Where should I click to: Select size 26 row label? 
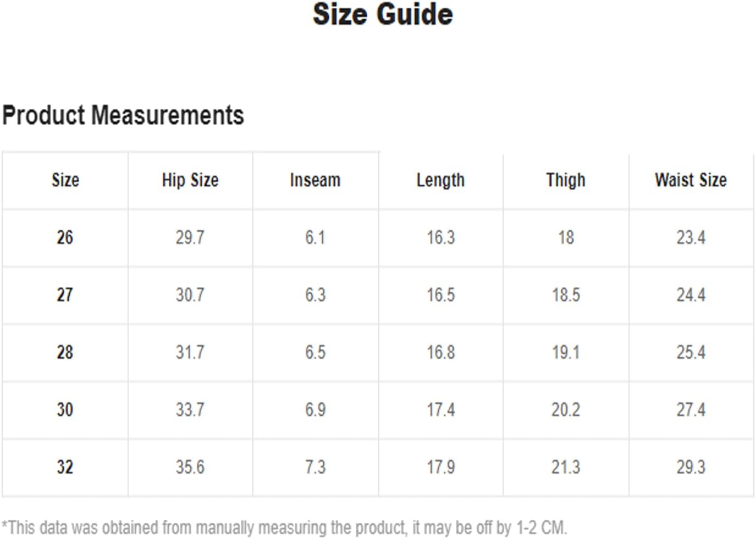pyautogui.click(x=65, y=237)
